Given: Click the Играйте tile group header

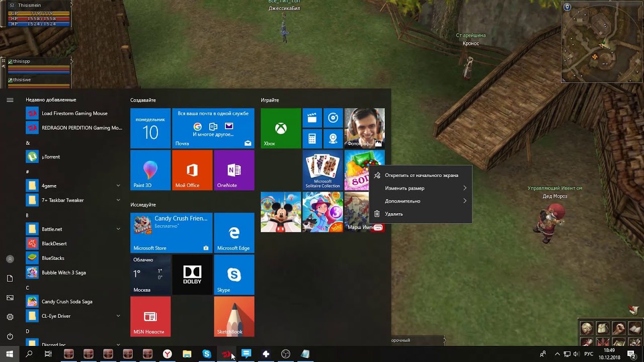Looking at the screenshot, I should click(x=270, y=100).
